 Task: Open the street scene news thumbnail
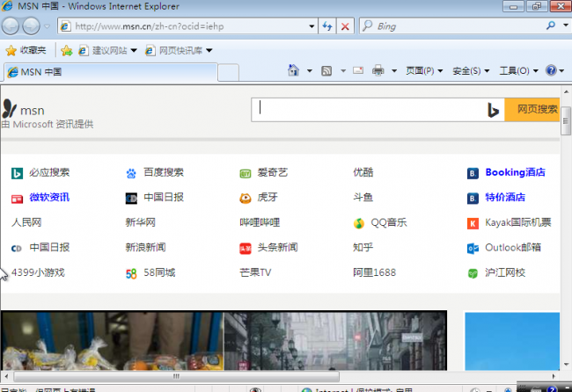335,341
